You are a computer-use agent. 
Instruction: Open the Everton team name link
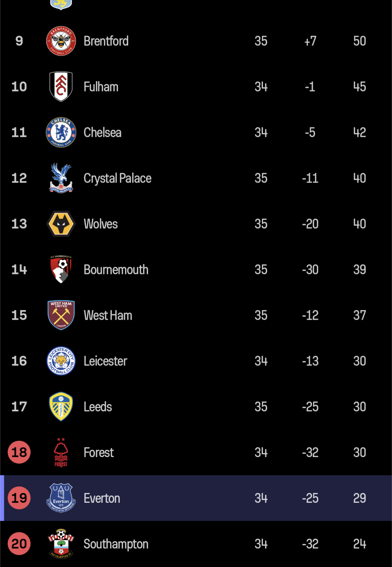point(102,498)
